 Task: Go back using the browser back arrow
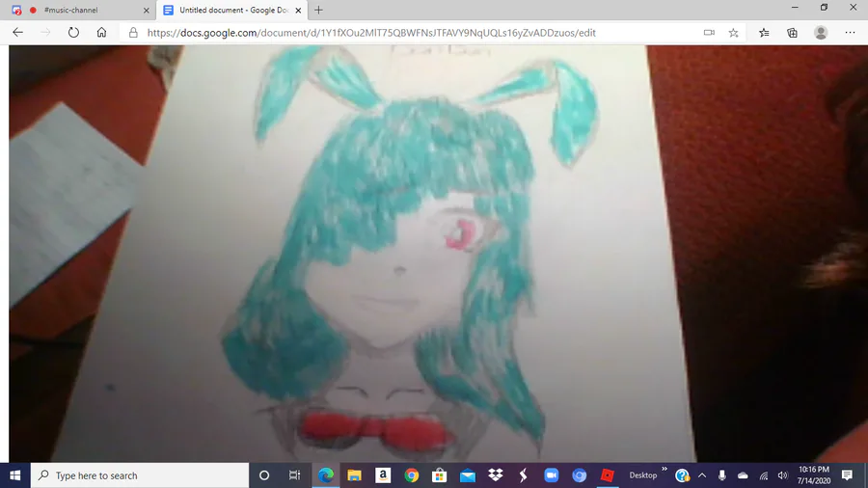(17, 33)
